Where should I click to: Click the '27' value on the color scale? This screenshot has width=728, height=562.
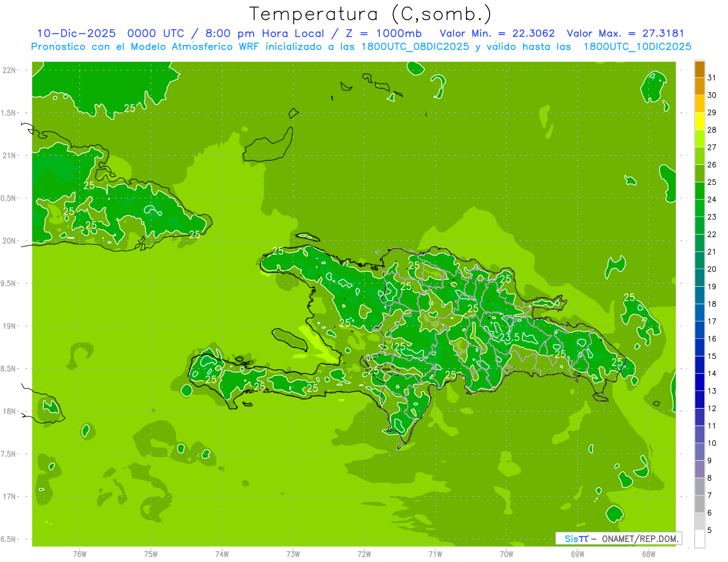coord(712,147)
